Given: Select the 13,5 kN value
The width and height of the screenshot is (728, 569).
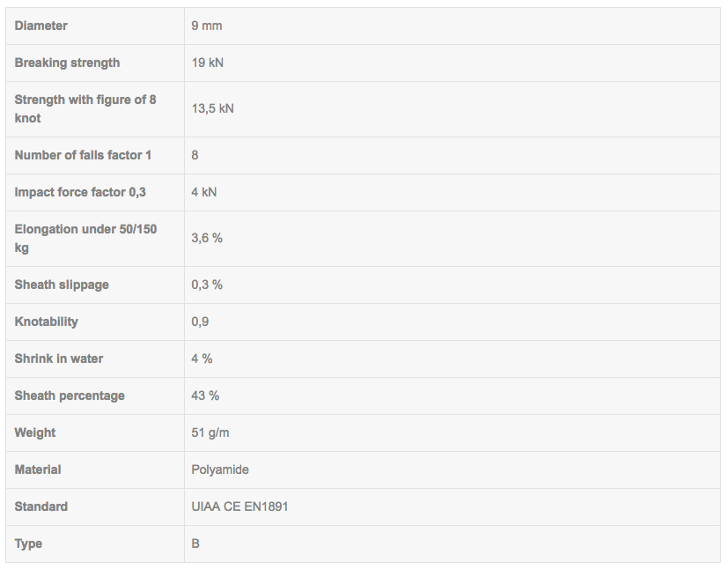Looking at the screenshot, I should click(212, 108).
